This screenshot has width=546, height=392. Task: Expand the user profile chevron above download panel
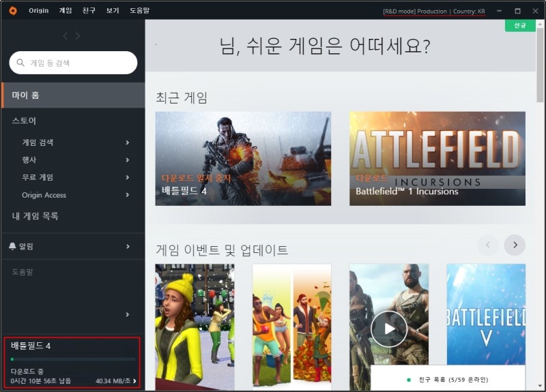tap(128, 314)
